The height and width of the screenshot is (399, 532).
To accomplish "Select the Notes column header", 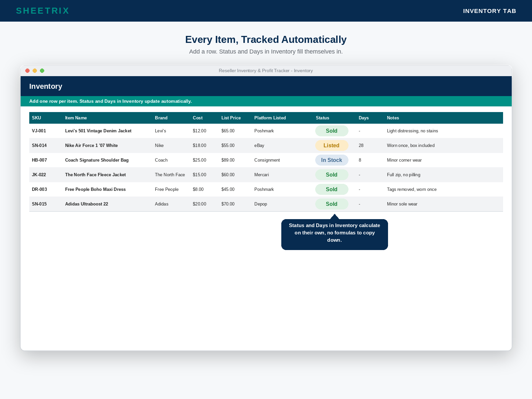I will (x=393, y=118).
